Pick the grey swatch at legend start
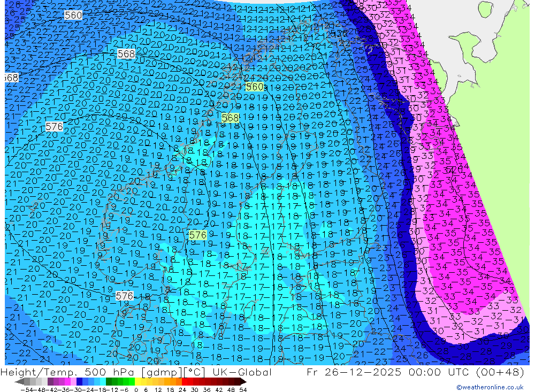Viewport: 535px width, 392px height. tap(26, 381)
